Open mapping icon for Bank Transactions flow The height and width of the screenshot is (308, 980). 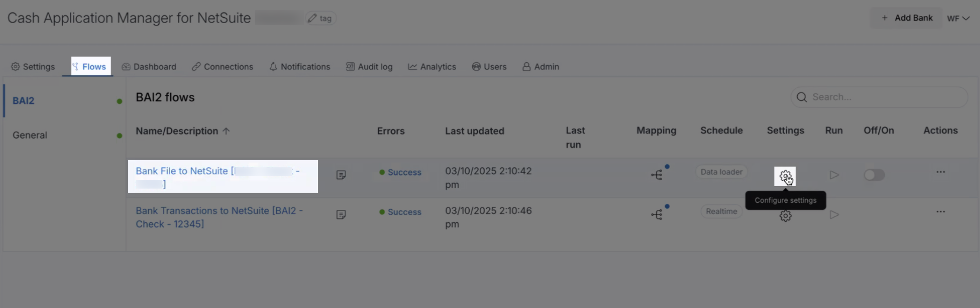click(657, 214)
